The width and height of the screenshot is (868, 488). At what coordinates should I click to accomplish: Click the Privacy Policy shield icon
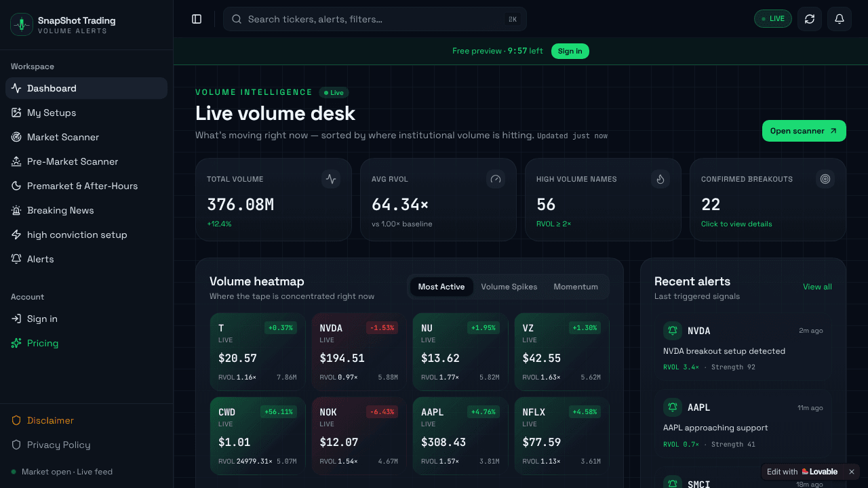coord(16,445)
